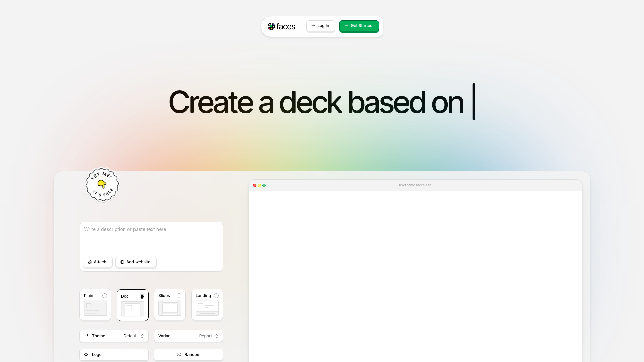Open the Variant dropdown
Screen dimensions: 644x362
pos(189,336)
